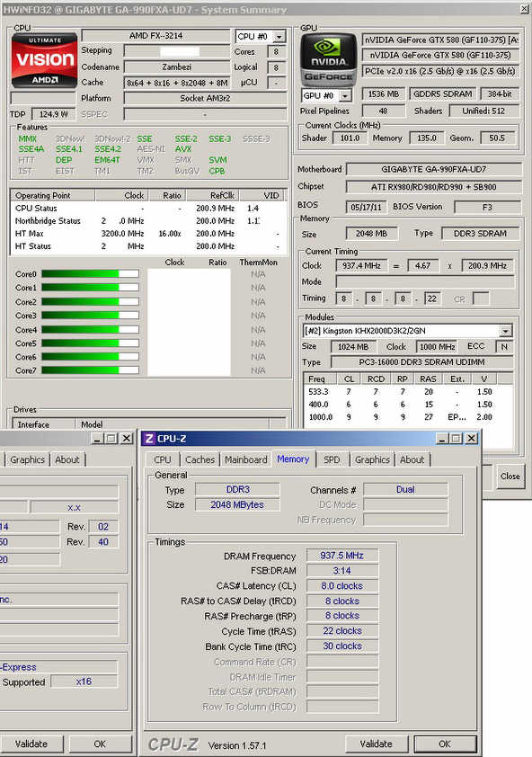Click the CPU-Z title bar icon
The width and height of the screenshot is (532, 757).
click(149, 439)
